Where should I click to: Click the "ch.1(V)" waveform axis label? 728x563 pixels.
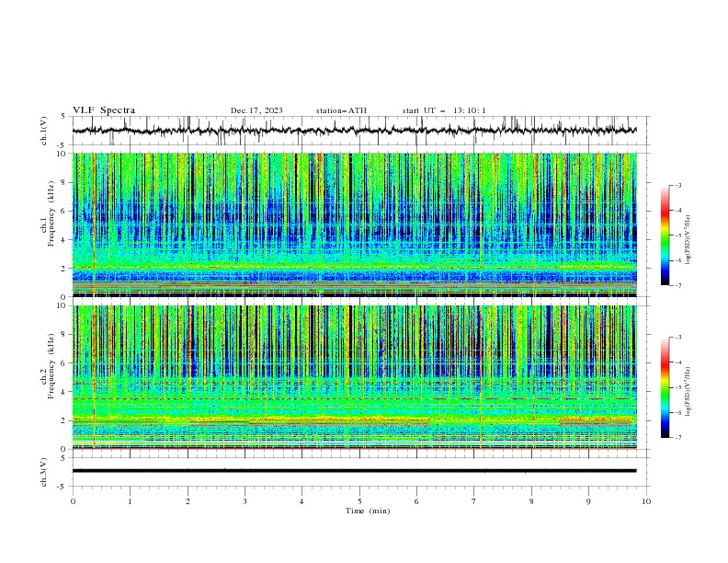click(x=44, y=131)
